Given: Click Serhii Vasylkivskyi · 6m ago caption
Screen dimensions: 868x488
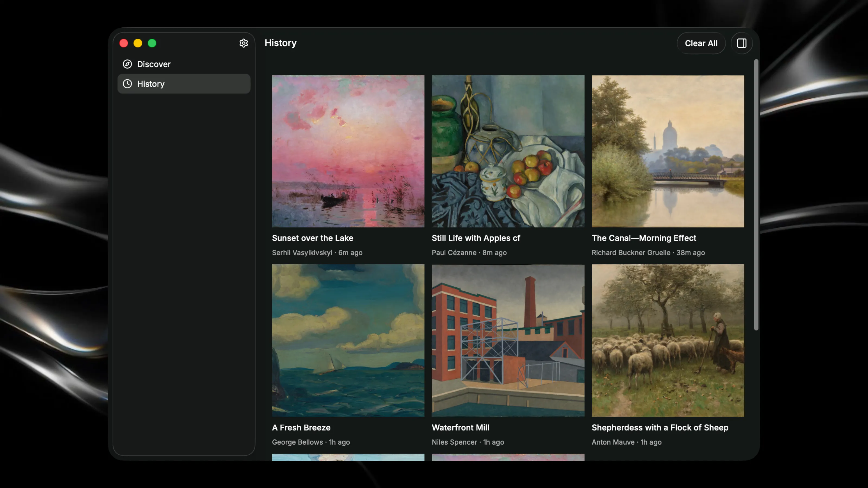Looking at the screenshot, I should tap(317, 253).
